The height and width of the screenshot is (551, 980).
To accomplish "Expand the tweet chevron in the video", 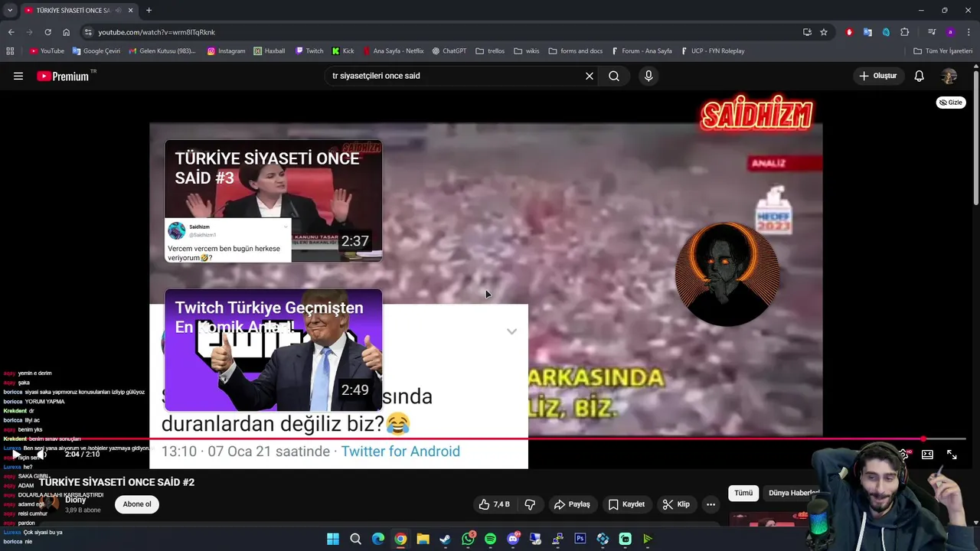I will coord(511,331).
